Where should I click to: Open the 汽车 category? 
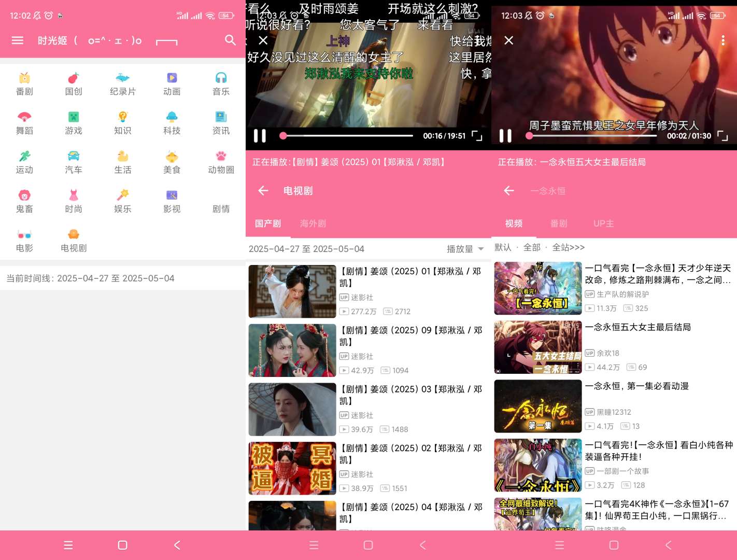click(74, 163)
